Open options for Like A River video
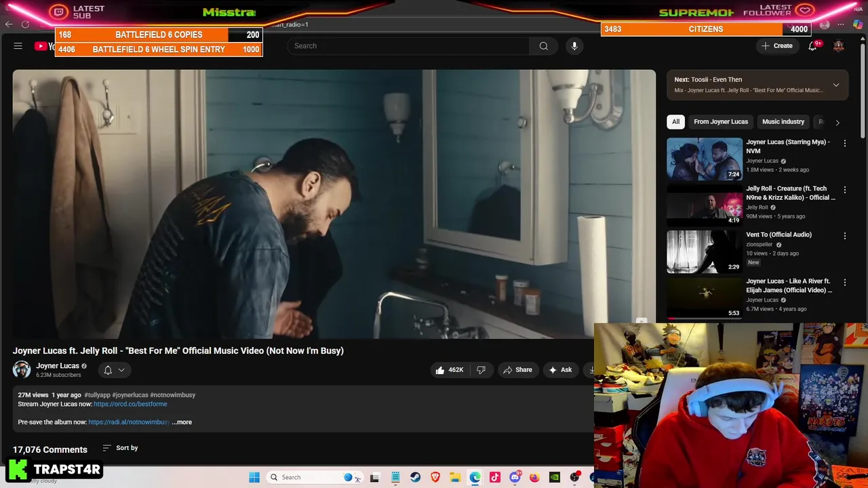 coord(844,282)
